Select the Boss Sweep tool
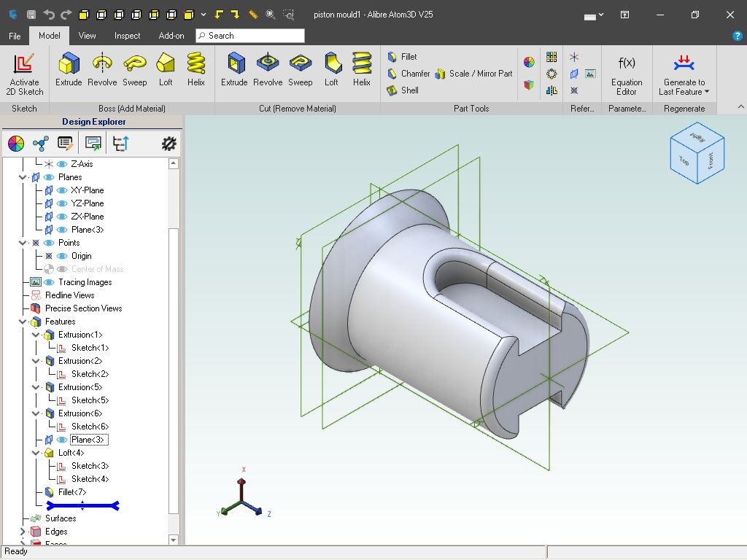Viewport: 747px width, 560px height. (135, 69)
